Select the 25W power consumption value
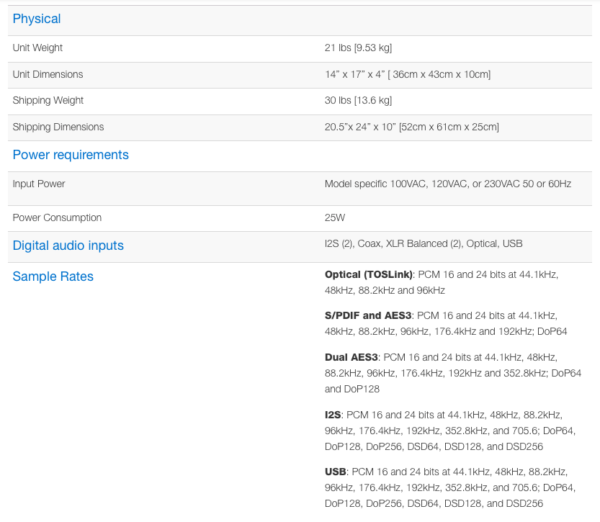Viewport: 600px width, 522px height. click(335, 217)
